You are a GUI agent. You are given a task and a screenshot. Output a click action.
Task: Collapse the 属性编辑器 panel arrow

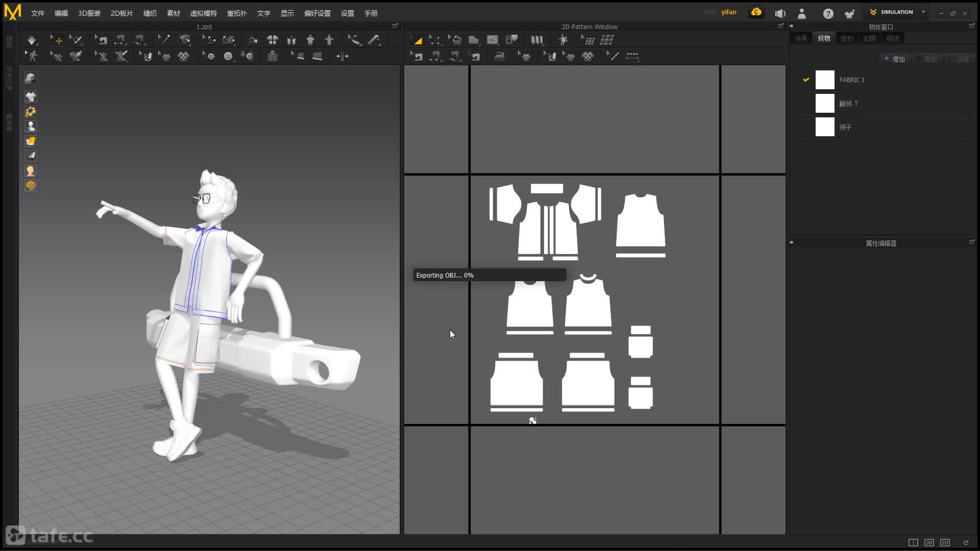[x=792, y=242]
